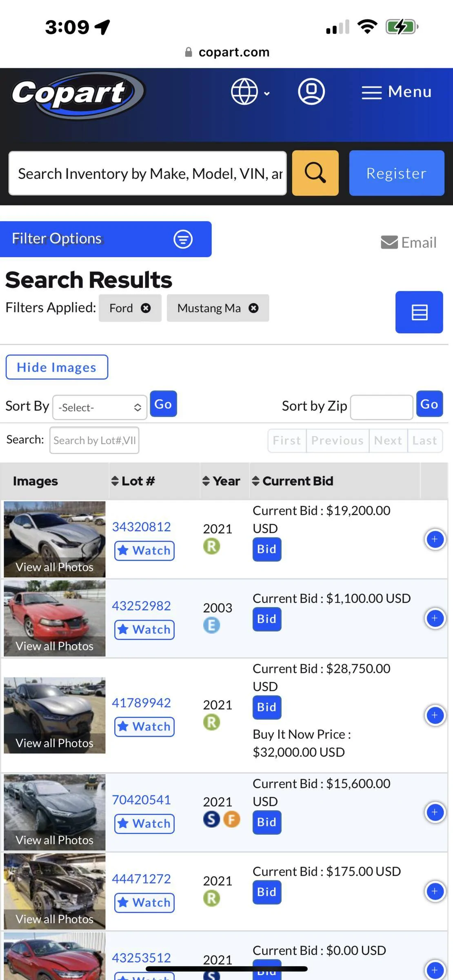Expand row details for lot 44471272
The image size is (453, 980).
point(435,891)
